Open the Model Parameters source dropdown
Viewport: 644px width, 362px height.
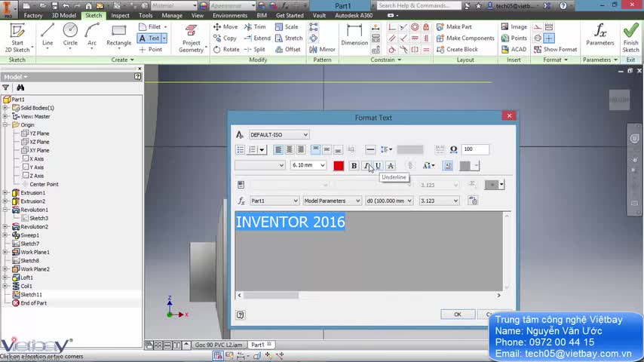[332, 201]
